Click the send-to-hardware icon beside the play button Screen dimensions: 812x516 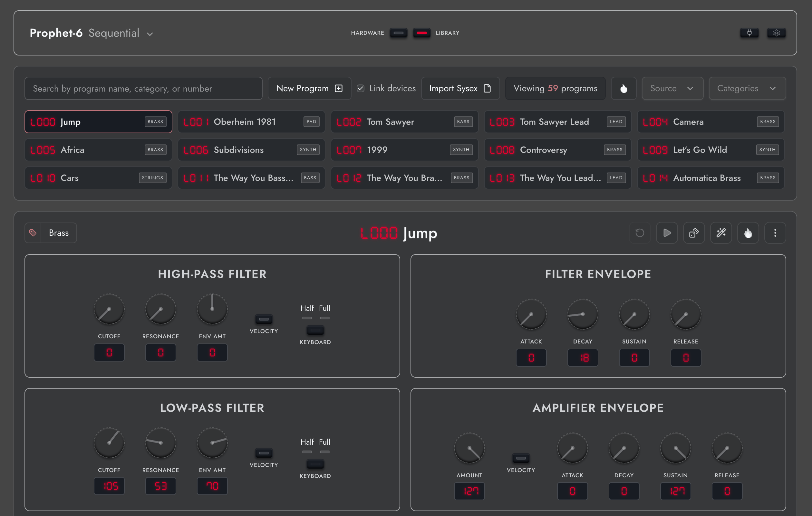pyautogui.click(x=694, y=233)
